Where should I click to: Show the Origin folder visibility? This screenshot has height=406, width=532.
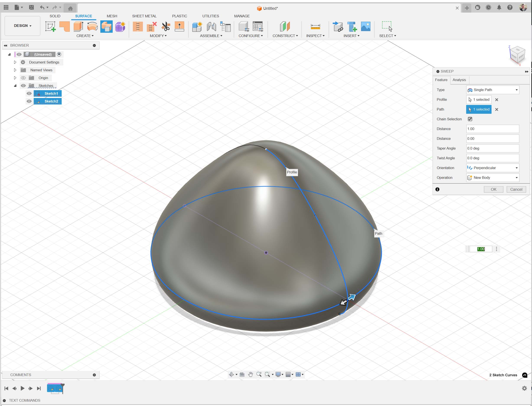[23, 78]
